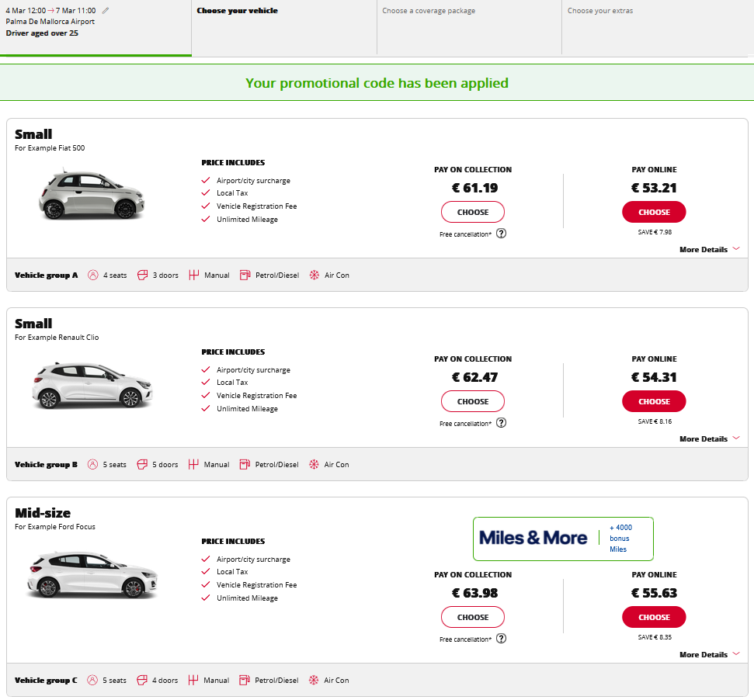Click the free cancellation help icon for Ford Focus
754x700 pixels.
pos(501,639)
